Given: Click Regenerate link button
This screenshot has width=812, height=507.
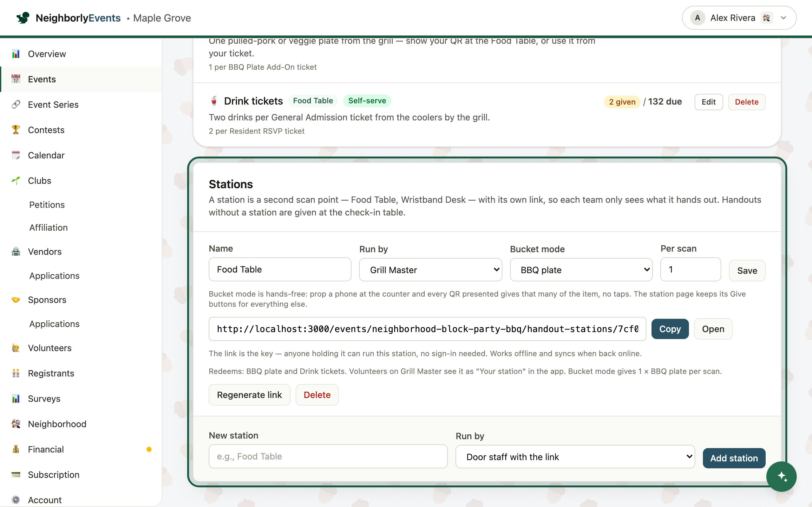Looking at the screenshot, I should (249, 395).
